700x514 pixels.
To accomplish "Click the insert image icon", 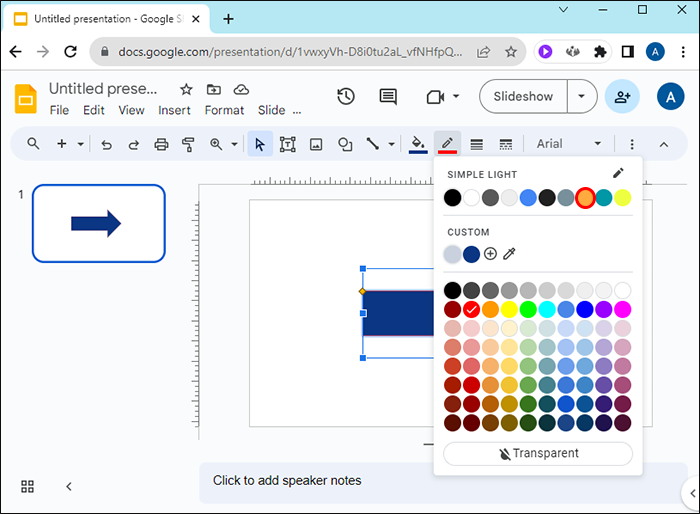I will coord(316,144).
